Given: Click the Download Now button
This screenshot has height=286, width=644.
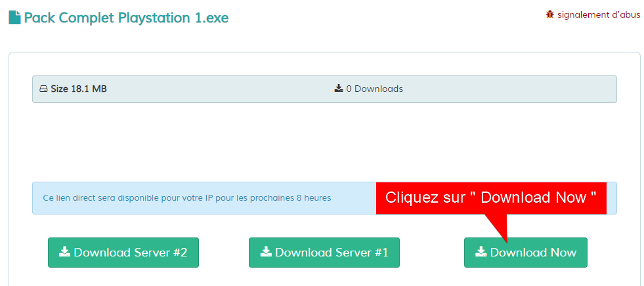Looking at the screenshot, I should point(525,253).
